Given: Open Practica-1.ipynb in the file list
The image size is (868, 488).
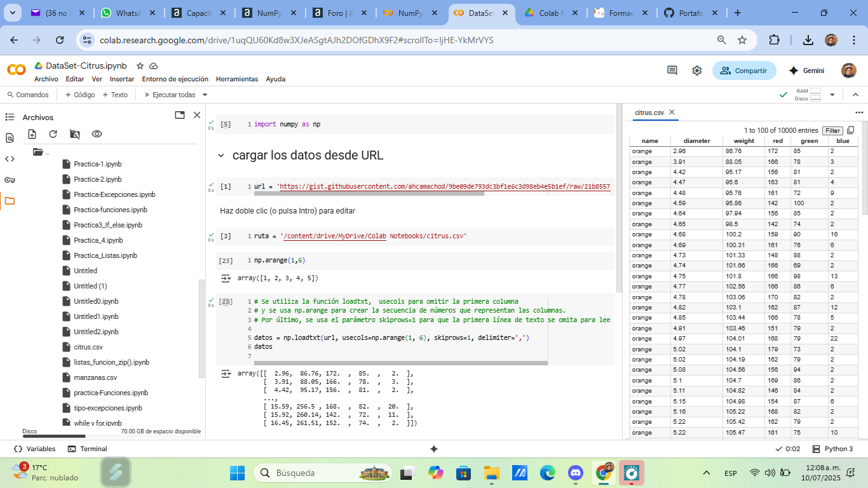Looking at the screenshot, I should (97, 164).
